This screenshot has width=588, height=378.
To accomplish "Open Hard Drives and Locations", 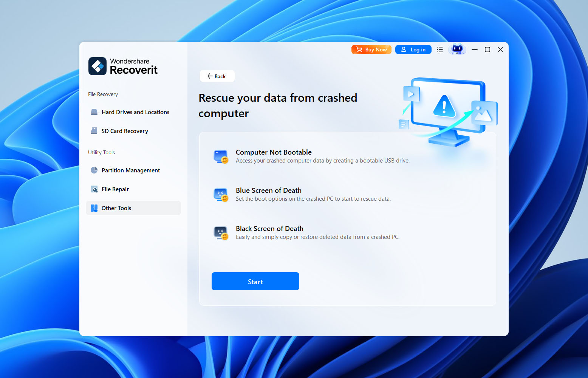I will click(x=133, y=112).
